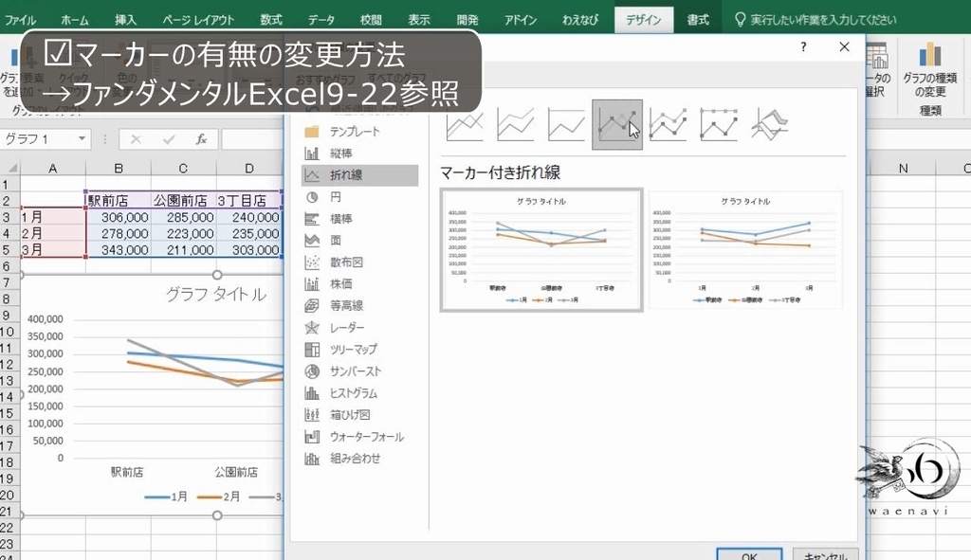This screenshot has height=560, width=971.
Task: Choose 箱ひげ図 box and whisker category
Action: 359,415
